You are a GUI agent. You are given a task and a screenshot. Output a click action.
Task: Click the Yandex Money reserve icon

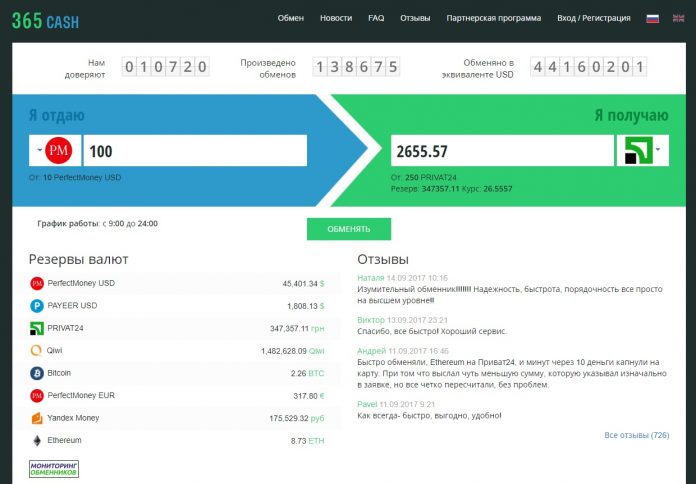coord(37,418)
